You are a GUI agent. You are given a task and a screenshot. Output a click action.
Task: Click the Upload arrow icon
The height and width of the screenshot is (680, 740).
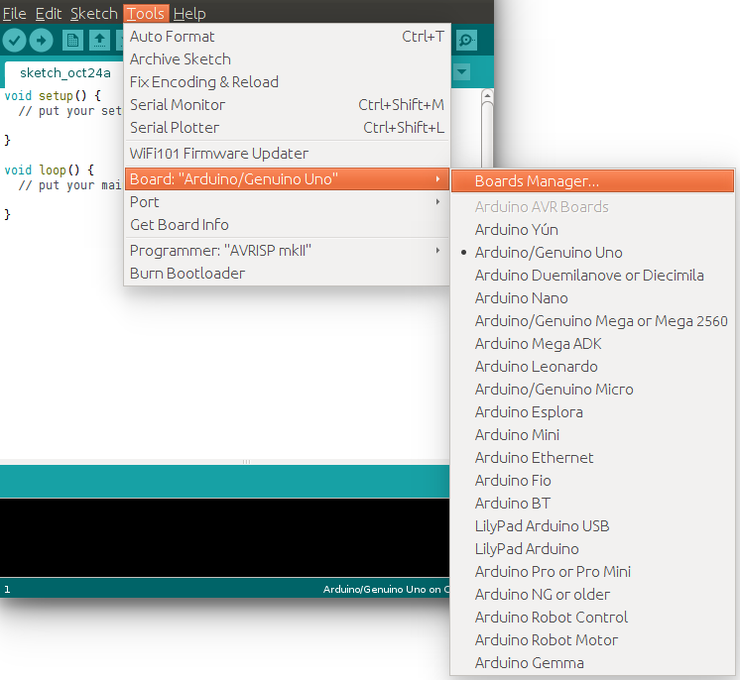tap(41, 40)
